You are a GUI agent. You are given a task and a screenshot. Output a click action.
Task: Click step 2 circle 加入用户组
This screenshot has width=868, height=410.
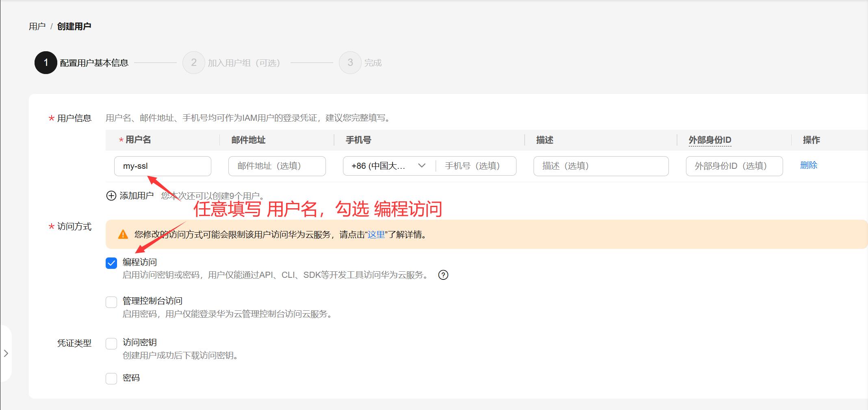(193, 63)
